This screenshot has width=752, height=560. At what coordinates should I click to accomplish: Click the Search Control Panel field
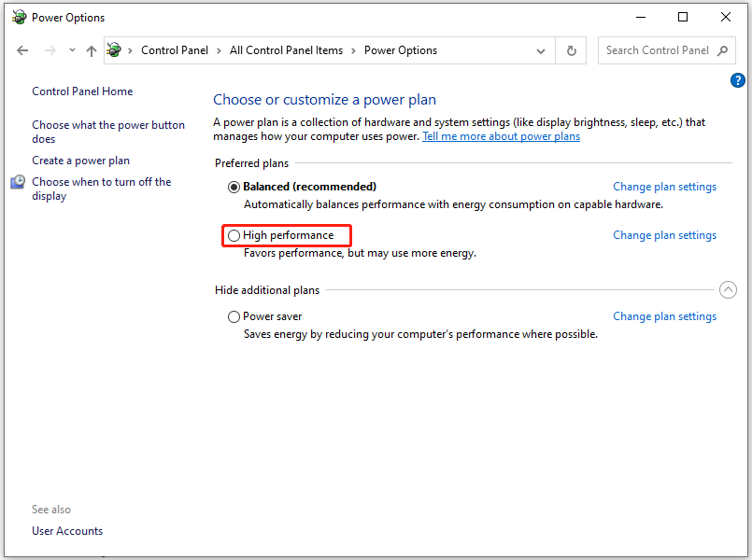click(x=667, y=50)
